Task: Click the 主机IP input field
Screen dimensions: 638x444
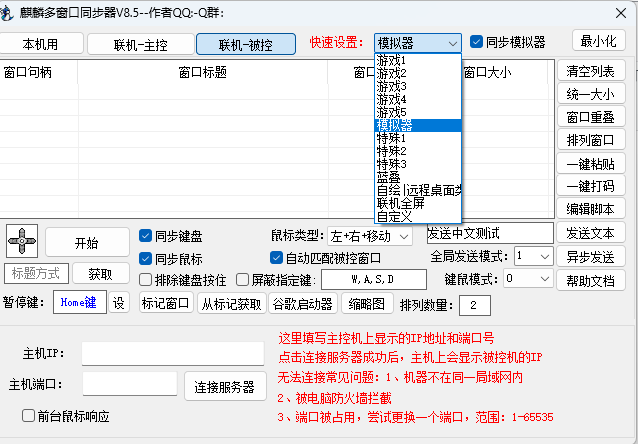Action: click(x=172, y=354)
